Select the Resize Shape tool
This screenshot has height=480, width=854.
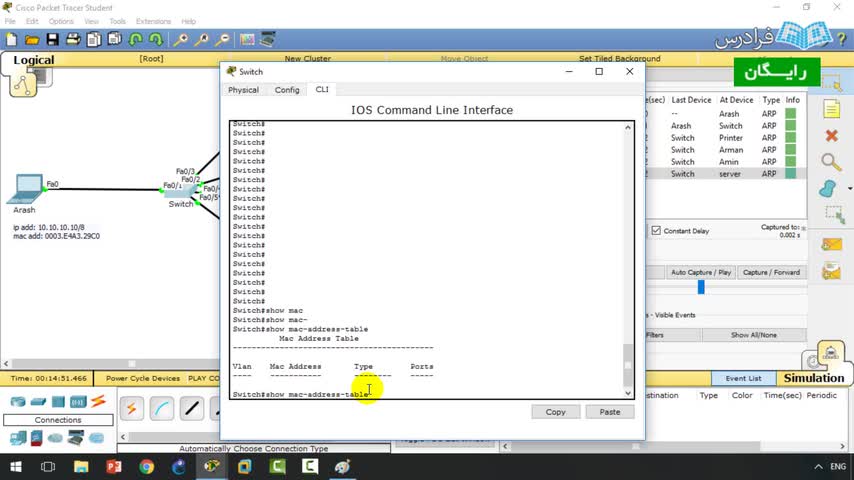pyautogui.click(x=834, y=215)
